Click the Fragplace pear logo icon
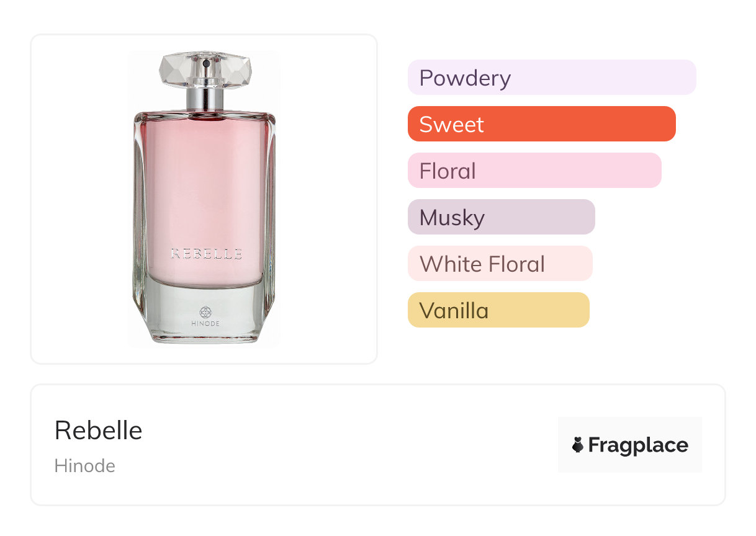Screen dimensions: 756x536 pyautogui.click(x=578, y=445)
